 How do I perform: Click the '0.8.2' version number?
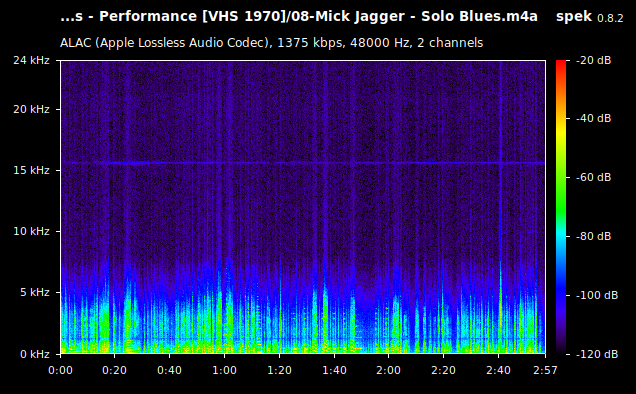[610, 18]
